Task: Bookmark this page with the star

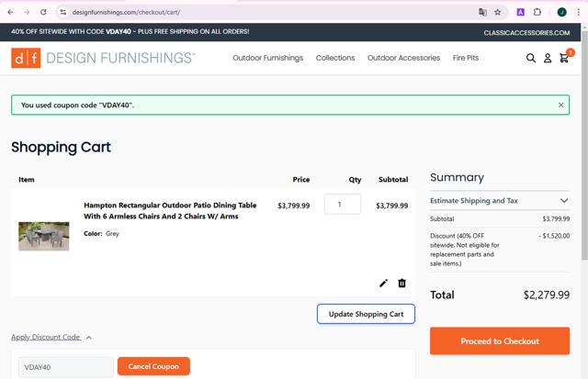Action: [498, 12]
